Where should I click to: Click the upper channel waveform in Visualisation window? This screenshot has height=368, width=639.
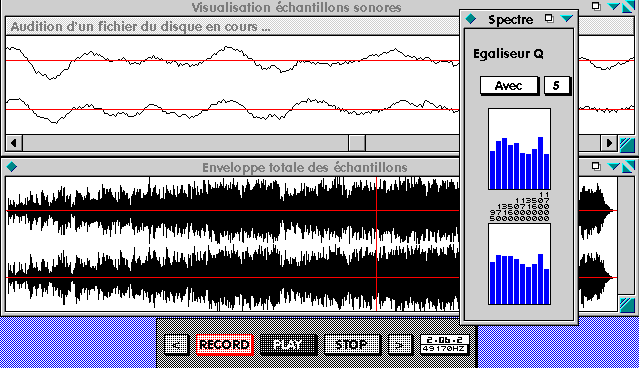(232, 61)
